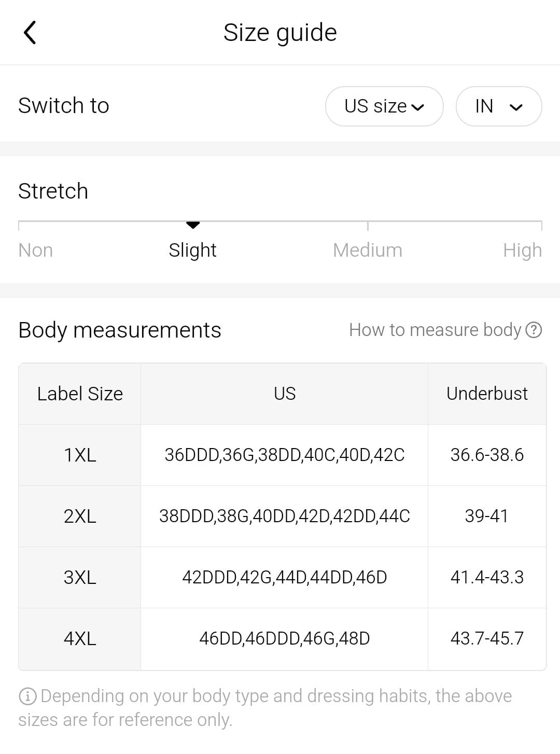Viewport: 560px width, 754px height.
Task: Open the IN unit dropdown
Action: click(x=498, y=106)
